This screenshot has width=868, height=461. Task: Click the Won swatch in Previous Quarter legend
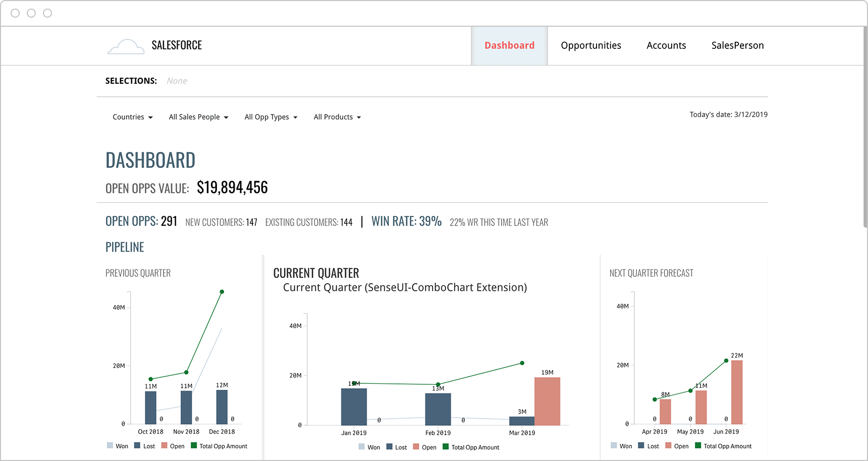click(110, 445)
